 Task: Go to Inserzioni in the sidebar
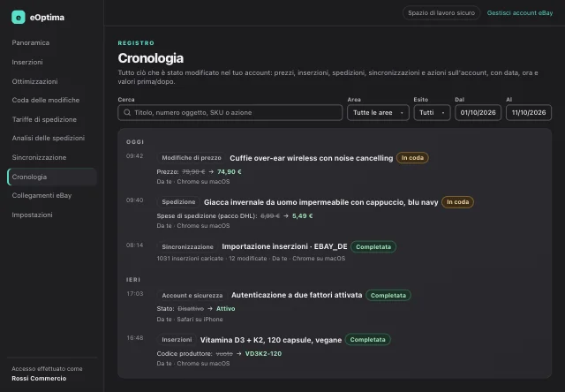[27, 62]
